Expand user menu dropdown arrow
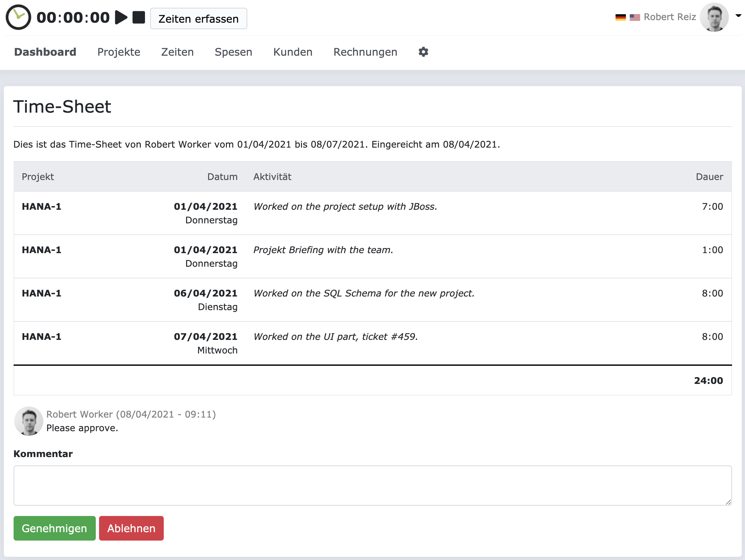The image size is (745, 560). coord(738,16)
